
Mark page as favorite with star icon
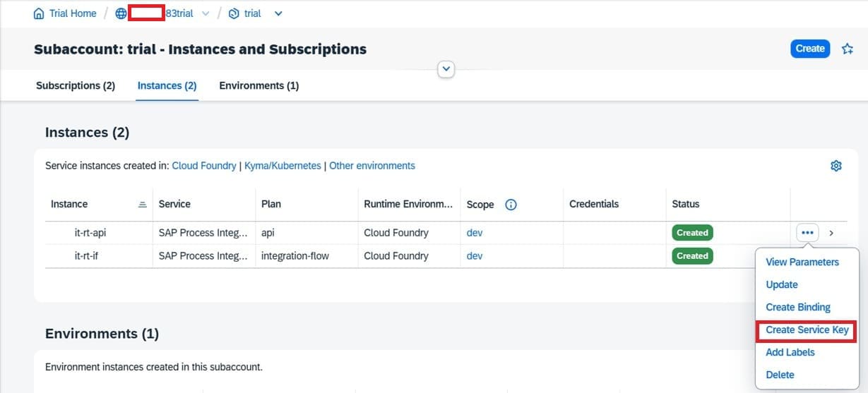848,49
